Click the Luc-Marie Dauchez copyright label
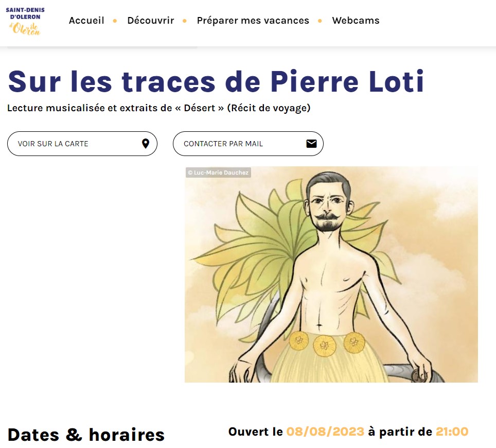 218,173
